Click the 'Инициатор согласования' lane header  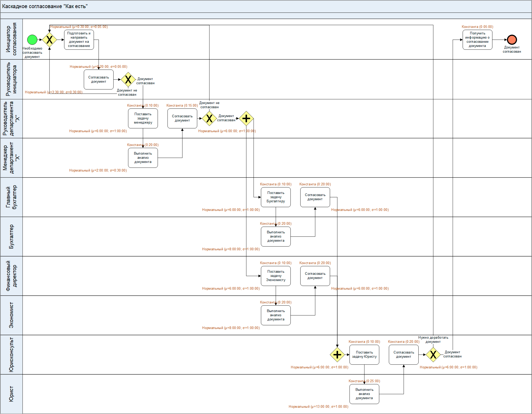(11, 39)
